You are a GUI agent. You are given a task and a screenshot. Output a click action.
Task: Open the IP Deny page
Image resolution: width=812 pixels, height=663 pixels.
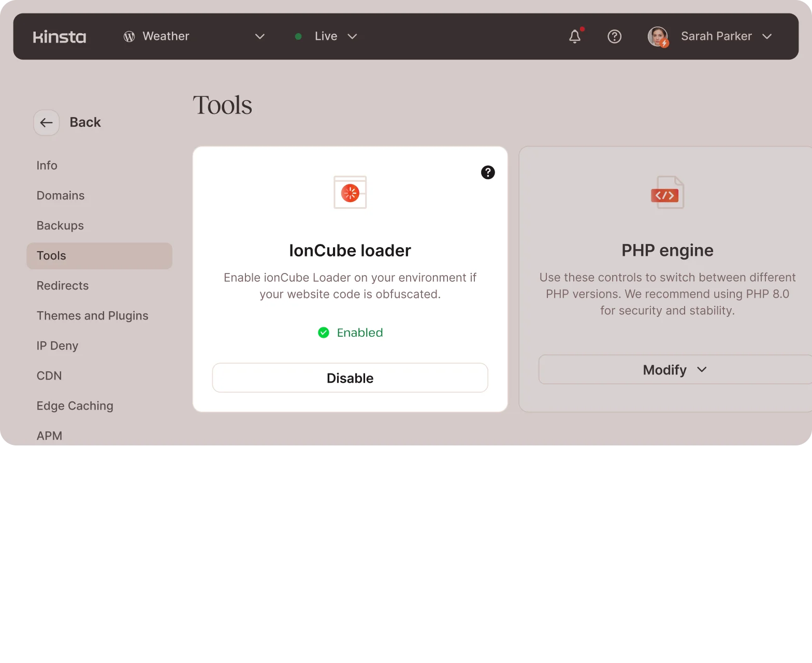(x=57, y=346)
